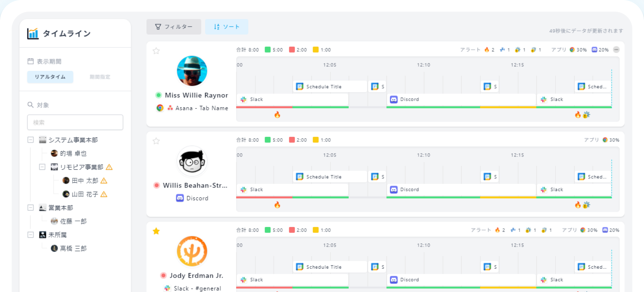Click the warning icon beside 田中 太郎

104,181
